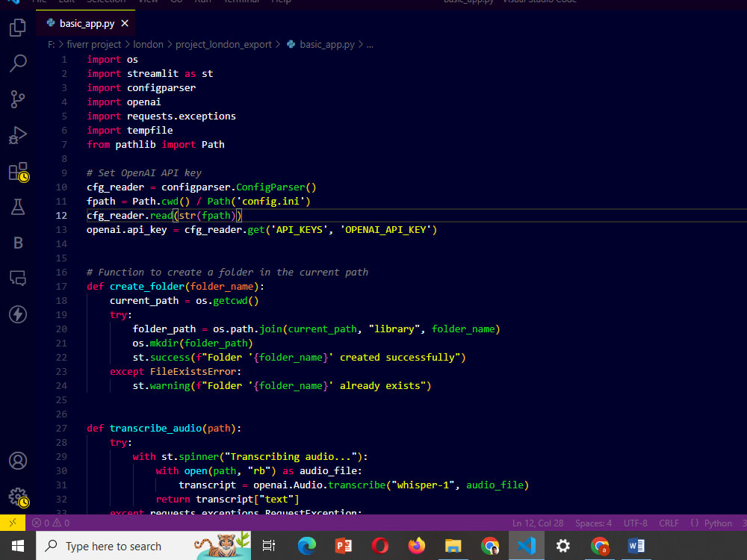Click 'requests.exceptions' import on line 5
Viewport: 747px width, 560px height.
coord(181,116)
